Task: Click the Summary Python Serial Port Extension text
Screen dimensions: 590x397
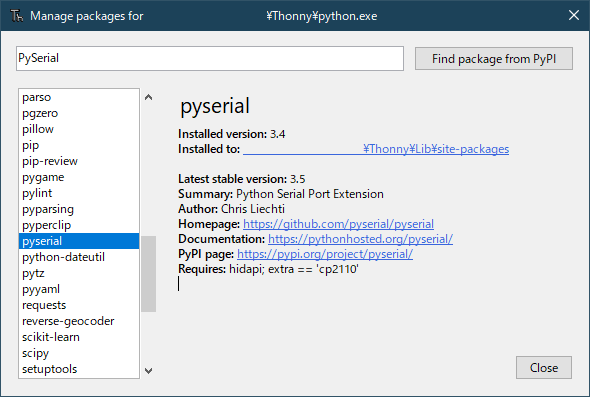Action: pos(281,194)
